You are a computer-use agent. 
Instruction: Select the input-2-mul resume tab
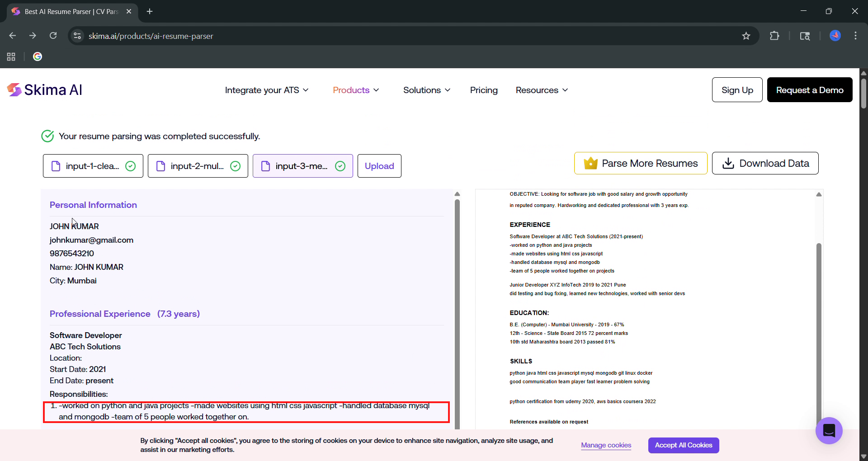(x=198, y=166)
